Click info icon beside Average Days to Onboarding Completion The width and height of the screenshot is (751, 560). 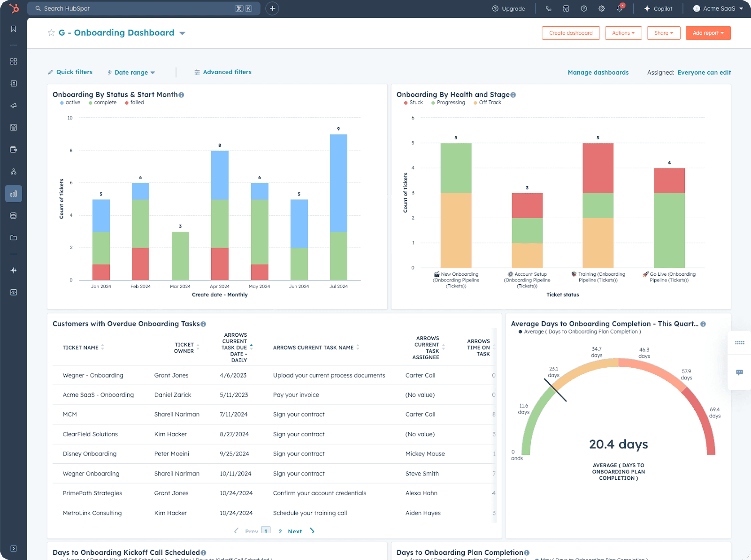703,324
